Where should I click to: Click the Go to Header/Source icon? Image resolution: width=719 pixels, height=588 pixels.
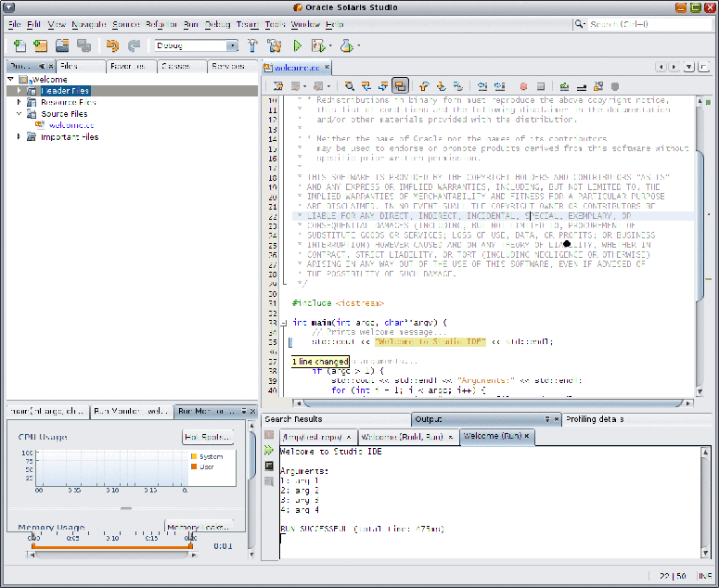click(x=598, y=86)
